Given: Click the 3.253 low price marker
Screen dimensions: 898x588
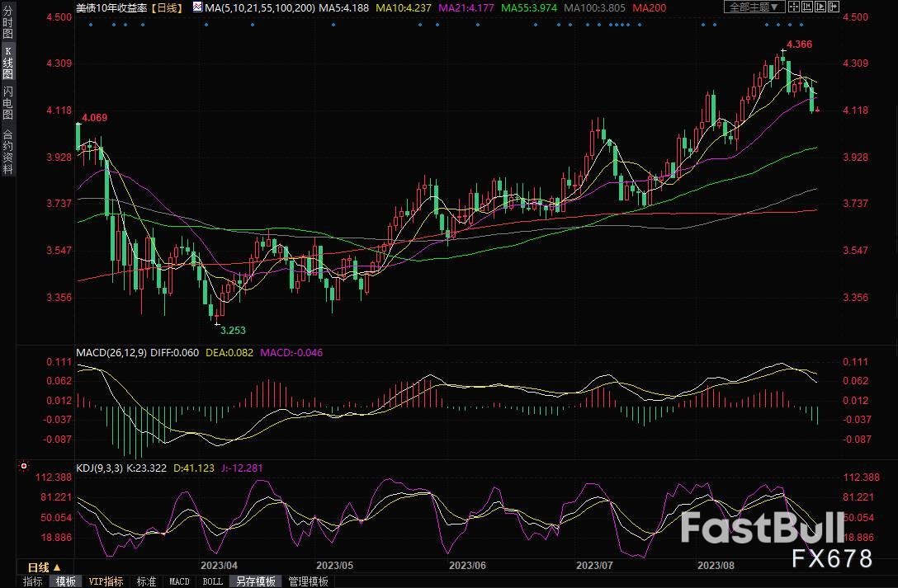Looking at the screenshot, I should [x=233, y=330].
